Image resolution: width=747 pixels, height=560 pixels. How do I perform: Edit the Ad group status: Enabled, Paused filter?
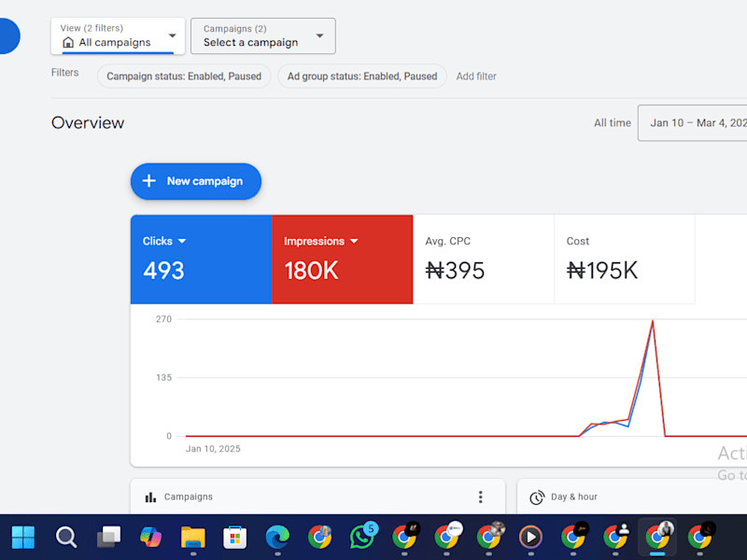pyautogui.click(x=362, y=77)
